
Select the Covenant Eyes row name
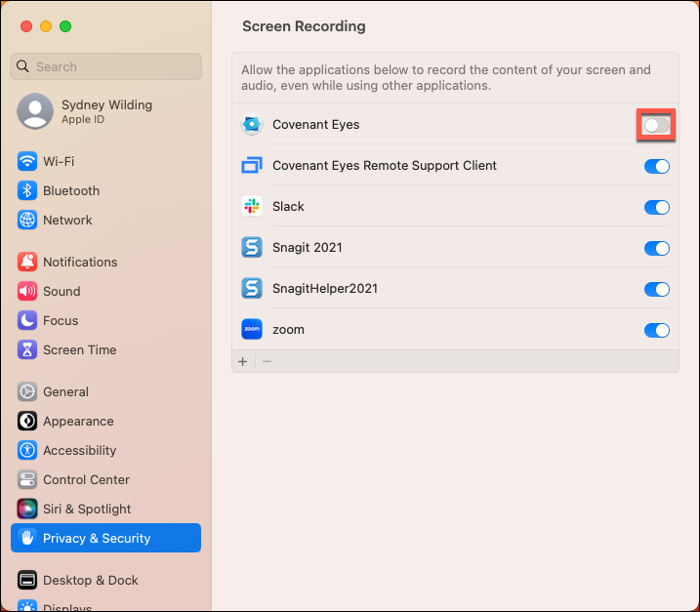(x=316, y=125)
